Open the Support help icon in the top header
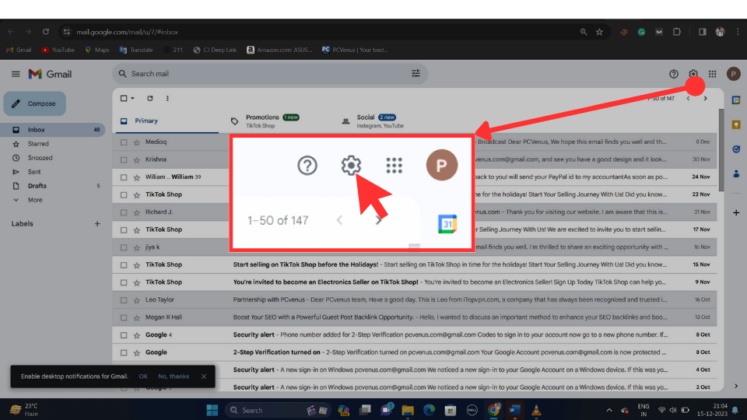The image size is (747, 420). [673, 74]
